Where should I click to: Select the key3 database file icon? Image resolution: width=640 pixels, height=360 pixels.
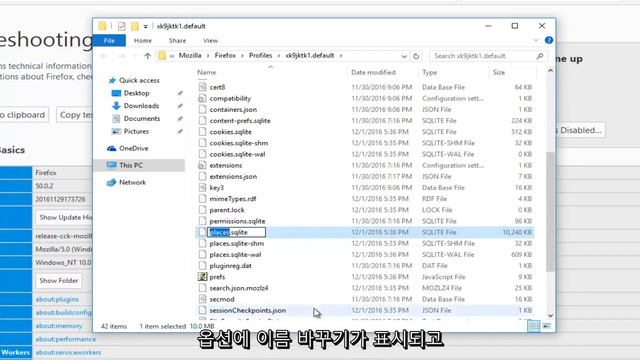202,187
